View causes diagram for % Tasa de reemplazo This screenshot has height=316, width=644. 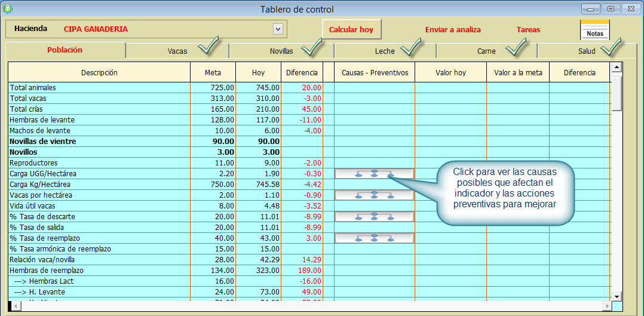[374, 238]
